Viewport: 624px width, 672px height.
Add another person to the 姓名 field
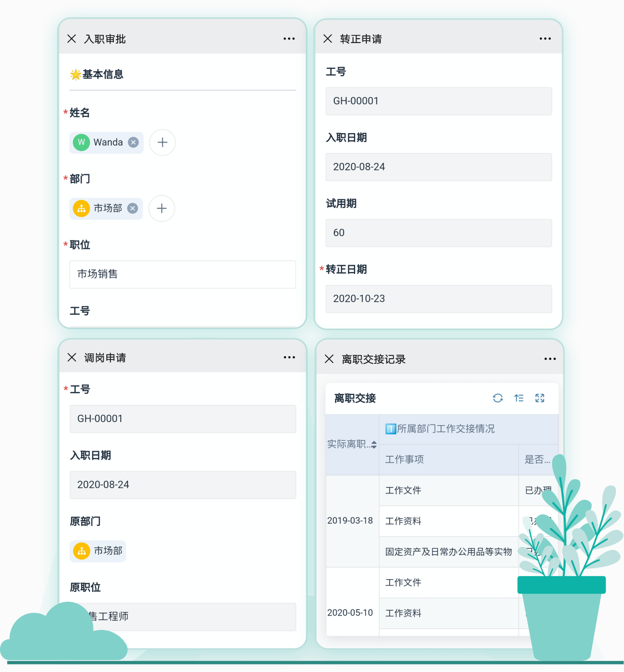click(162, 143)
